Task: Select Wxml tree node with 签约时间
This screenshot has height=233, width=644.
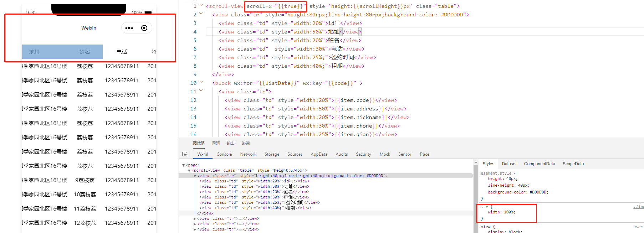Action: pyautogui.click(x=260, y=202)
